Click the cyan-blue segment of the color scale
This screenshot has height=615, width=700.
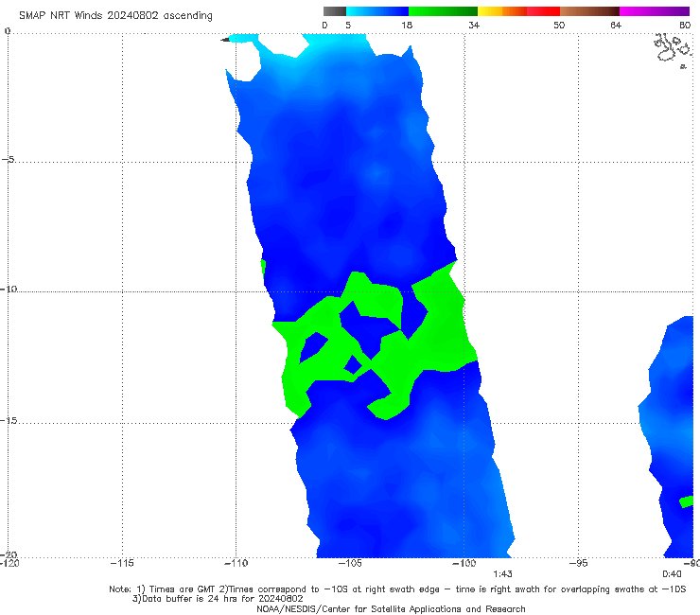377,11
